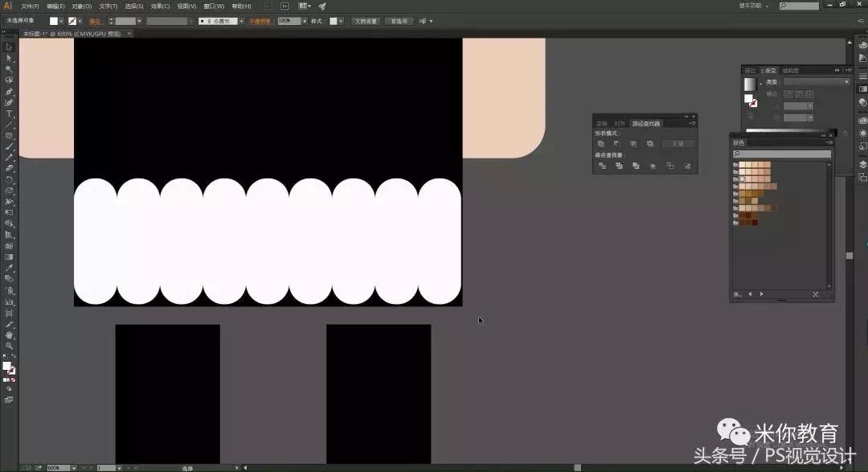Viewport: 868px width, 472px height.
Task: Select the Hand tool
Action: click(x=10, y=334)
